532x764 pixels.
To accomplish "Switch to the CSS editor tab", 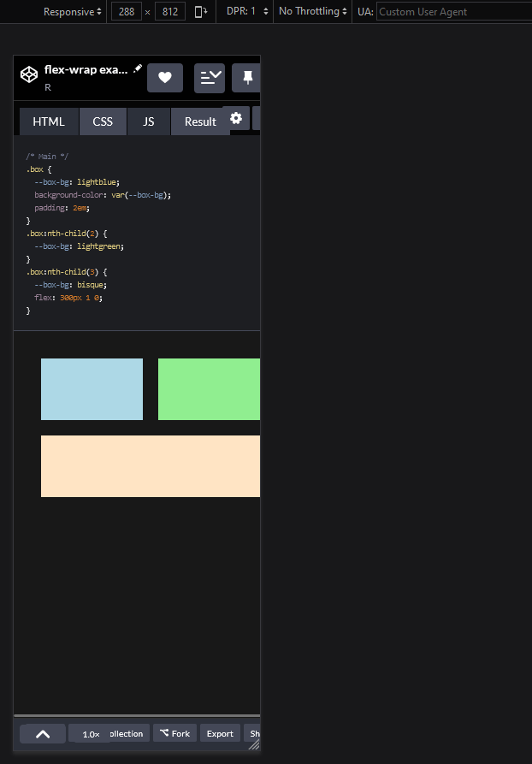I will point(103,121).
